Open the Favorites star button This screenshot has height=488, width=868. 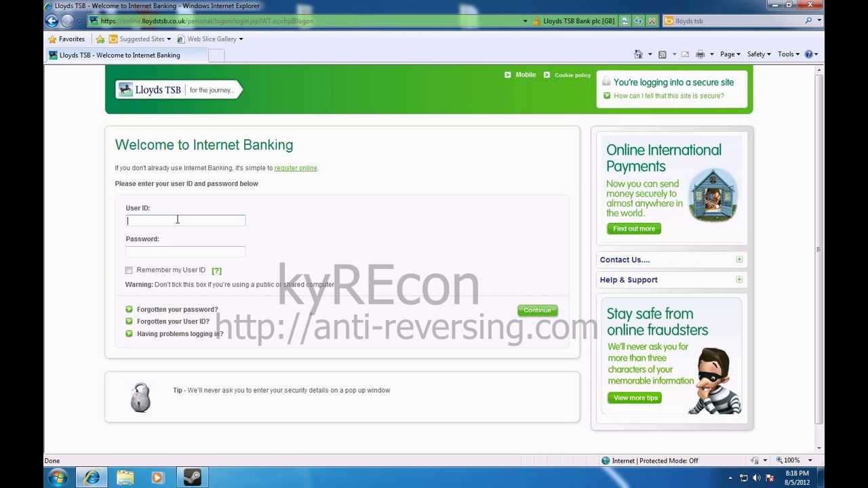[66, 39]
